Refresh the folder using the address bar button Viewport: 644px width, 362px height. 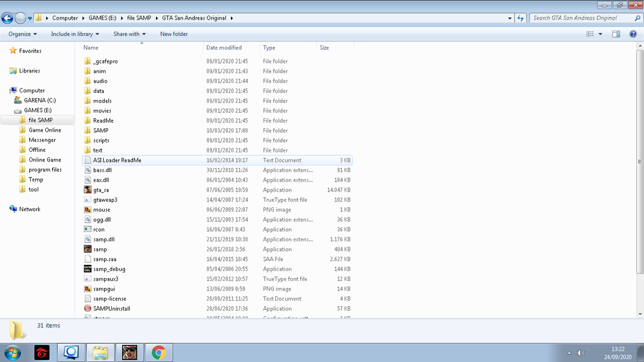click(x=521, y=18)
